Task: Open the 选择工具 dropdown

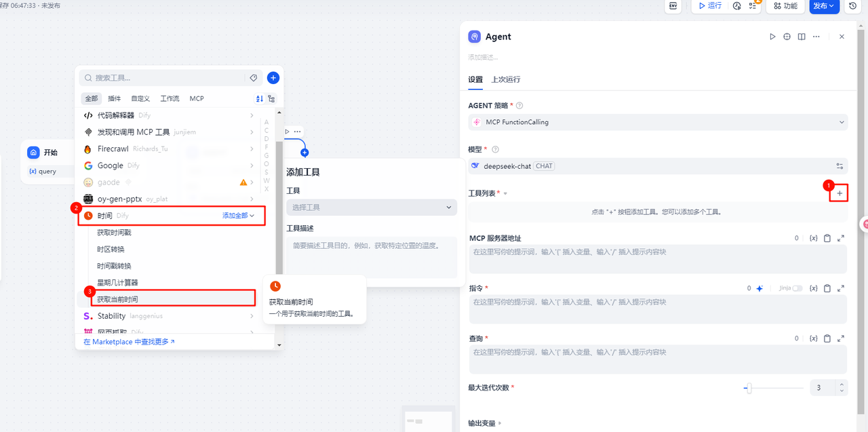Action: [x=372, y=208]
